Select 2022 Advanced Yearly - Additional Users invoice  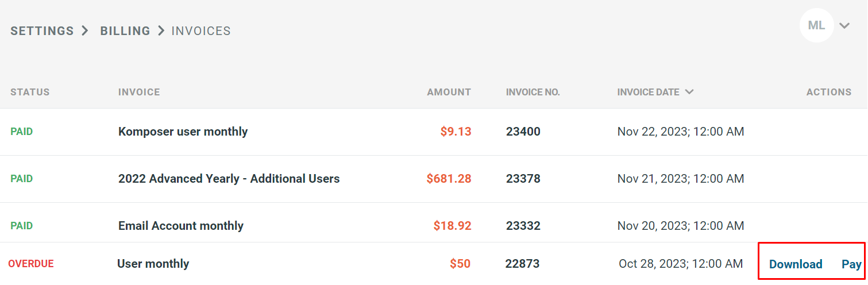(x=229, y=179)
